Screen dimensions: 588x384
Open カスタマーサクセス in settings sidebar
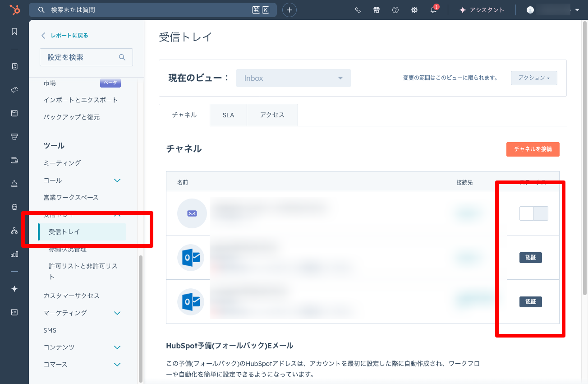72,296
